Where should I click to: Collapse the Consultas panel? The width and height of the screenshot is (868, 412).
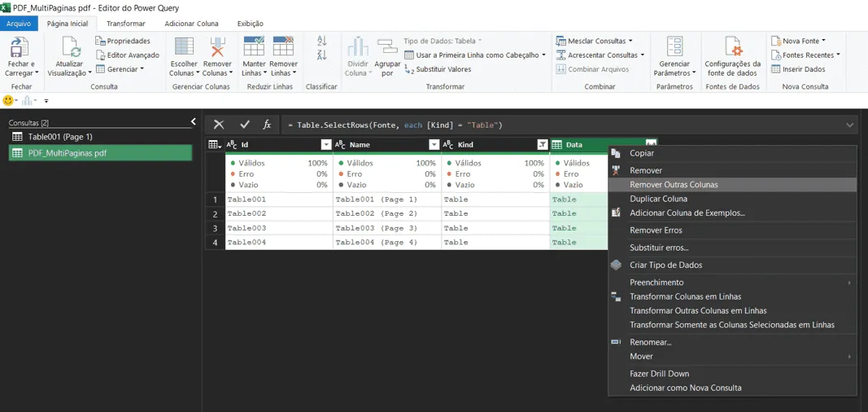coord(193,121)
